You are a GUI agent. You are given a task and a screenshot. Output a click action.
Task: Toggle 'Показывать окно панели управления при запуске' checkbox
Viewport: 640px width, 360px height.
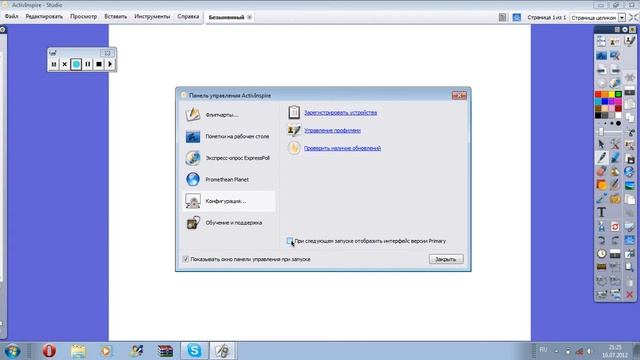click(x=186, y=259)
